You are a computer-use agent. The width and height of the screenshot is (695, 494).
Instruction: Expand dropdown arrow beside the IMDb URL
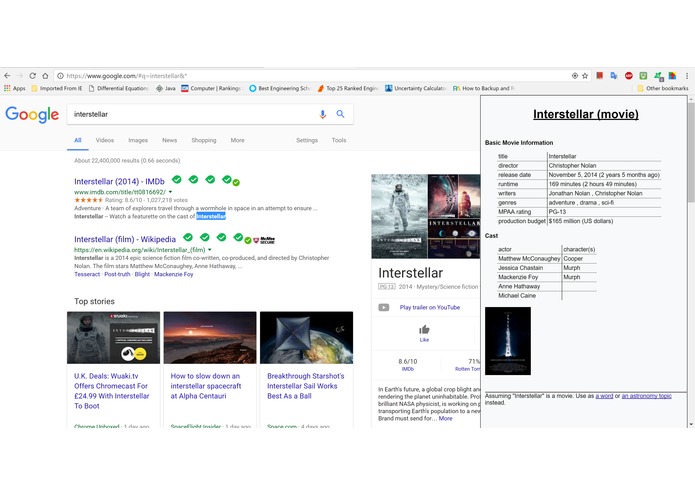pos(170,192)
